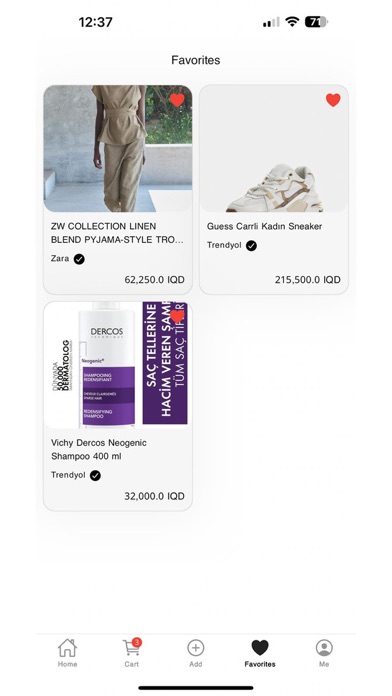
Task: Select the Favorites heart tab icon
Action: 260,648
